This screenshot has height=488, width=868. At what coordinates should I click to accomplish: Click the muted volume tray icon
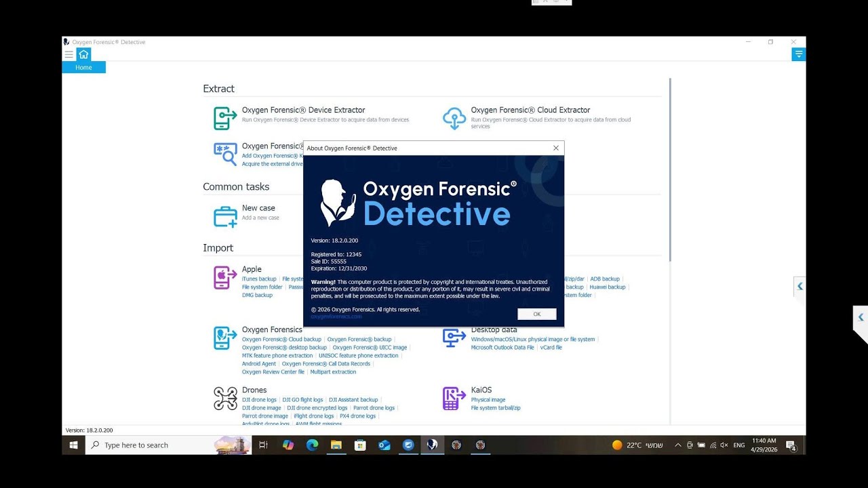pyautogui.click(x=724, y=445)
